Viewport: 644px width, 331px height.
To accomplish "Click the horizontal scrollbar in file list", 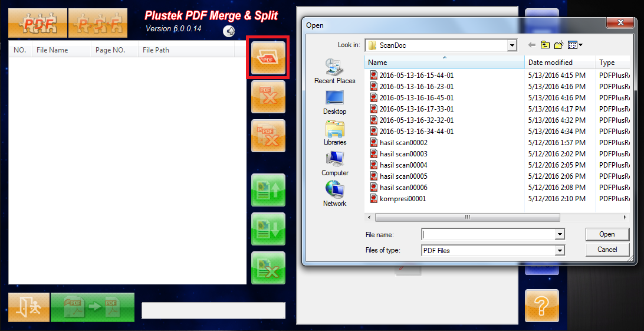I will [468, 217].
